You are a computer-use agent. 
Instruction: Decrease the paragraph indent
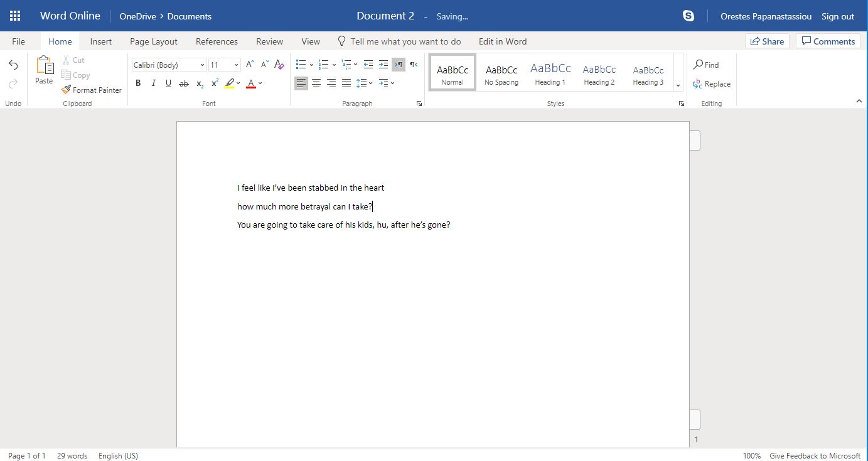pyautogui.click(x=368, y=65)
